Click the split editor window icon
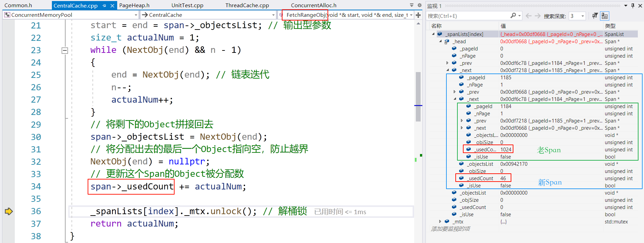Viewport: 644px width, 243px height. 418,15
